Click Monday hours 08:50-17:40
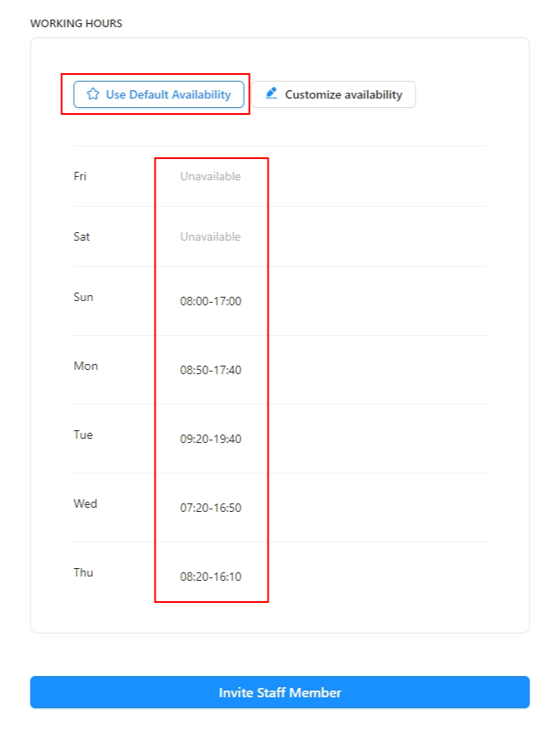 click(x=211, y=370)
